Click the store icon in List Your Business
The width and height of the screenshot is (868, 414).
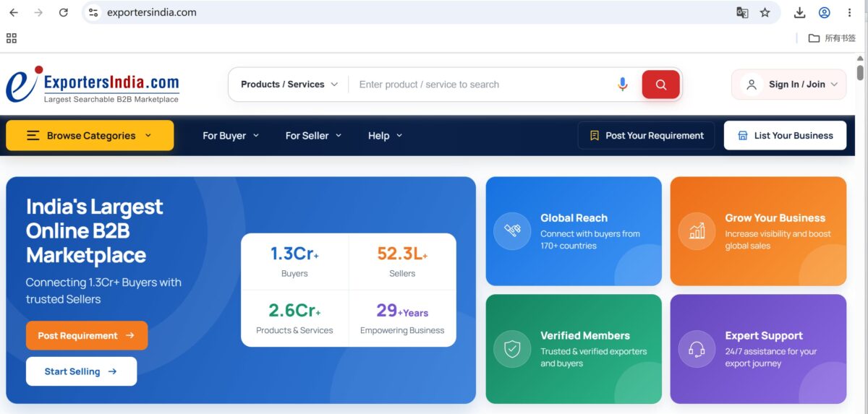click(x=742, y=135)
